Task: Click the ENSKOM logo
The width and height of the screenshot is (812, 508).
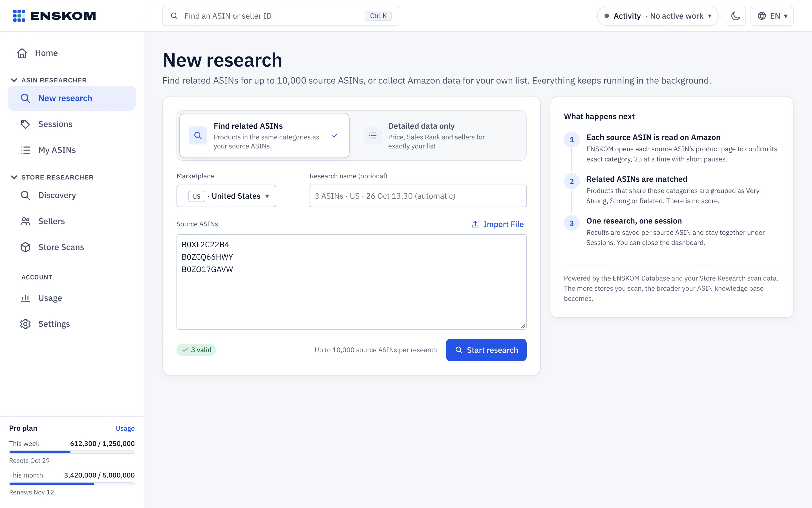Action: [x=54, y=16]
